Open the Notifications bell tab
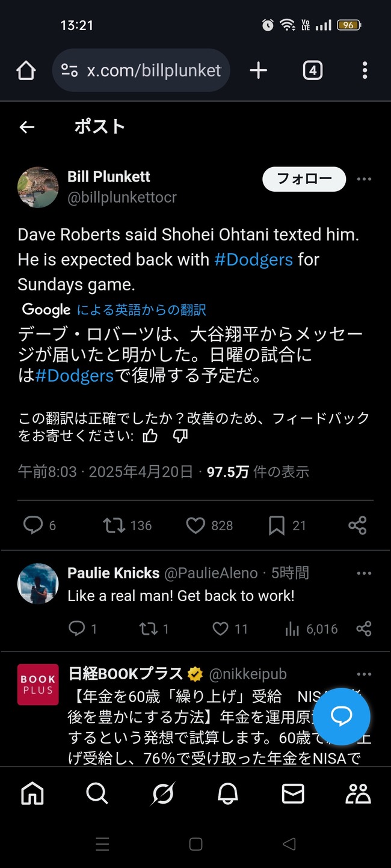This screenshot has height=868, width=391. click(227, 793)
